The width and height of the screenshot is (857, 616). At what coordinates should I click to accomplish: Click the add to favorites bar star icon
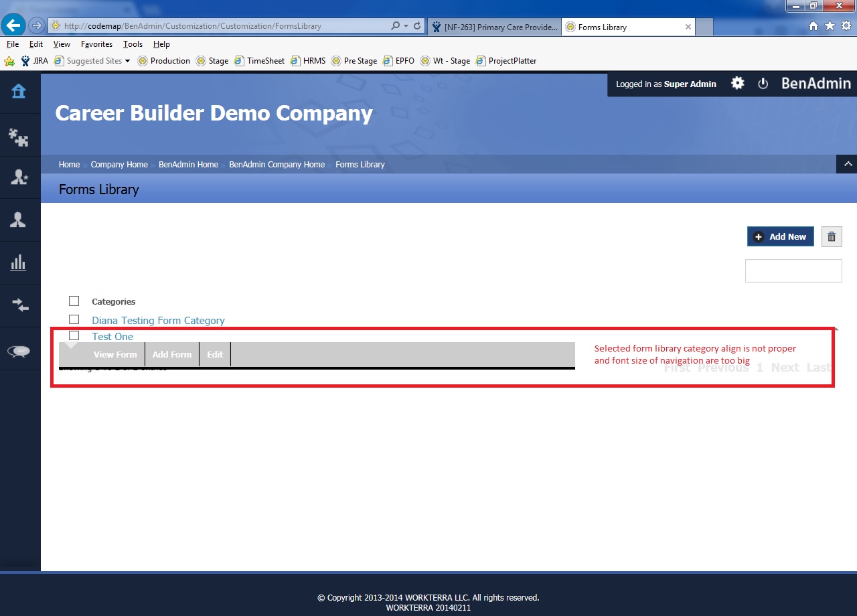(x=9, y=61)
